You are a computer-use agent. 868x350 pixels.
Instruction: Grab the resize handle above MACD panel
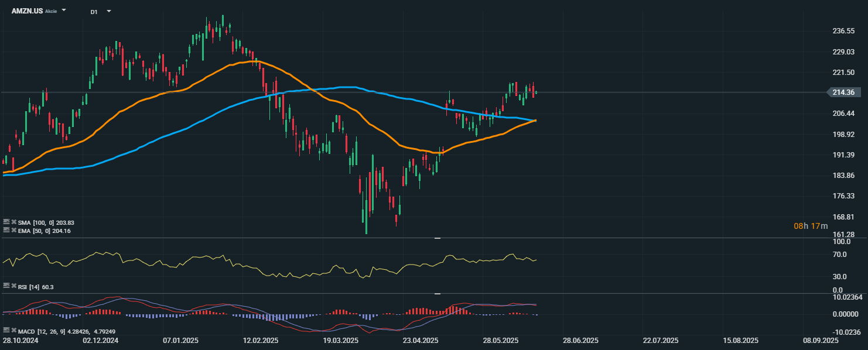click(x=437, y=294)
